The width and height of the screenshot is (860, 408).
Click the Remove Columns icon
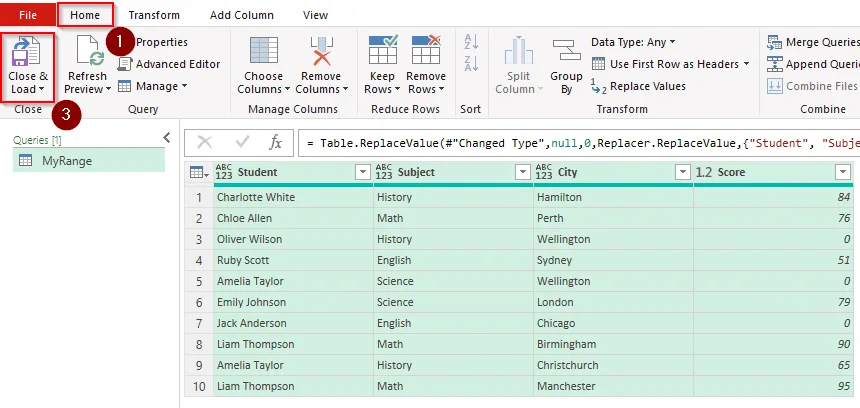(321, 51)
